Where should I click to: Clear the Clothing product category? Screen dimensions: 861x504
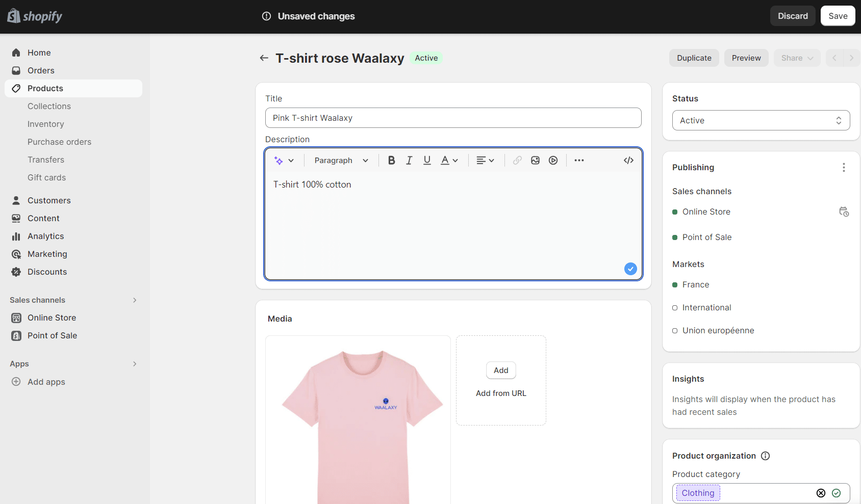click(x=821, y=493)
